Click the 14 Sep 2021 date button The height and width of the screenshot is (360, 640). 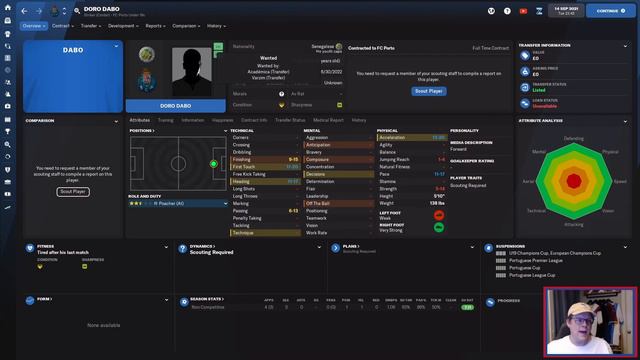click(566, 11)
